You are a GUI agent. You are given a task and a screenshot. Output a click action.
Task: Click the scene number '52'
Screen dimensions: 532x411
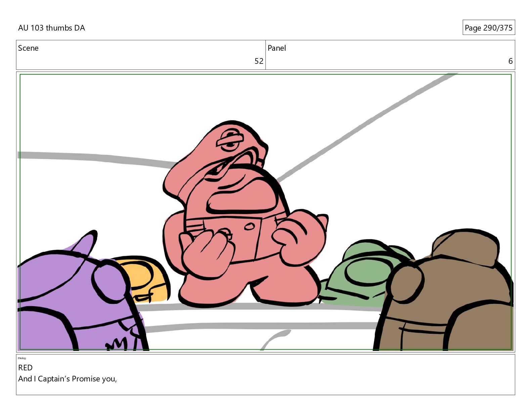pyautogui.click(x=259, y=61)
